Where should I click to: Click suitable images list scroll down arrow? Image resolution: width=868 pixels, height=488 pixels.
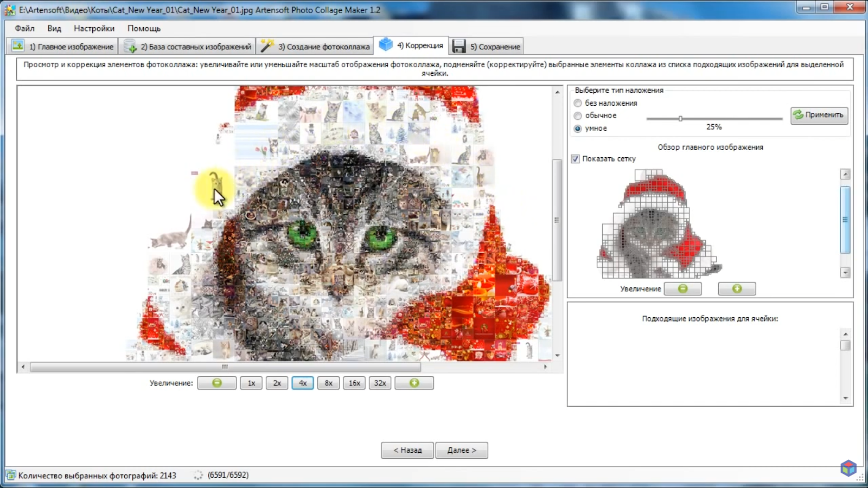(845, 399)
